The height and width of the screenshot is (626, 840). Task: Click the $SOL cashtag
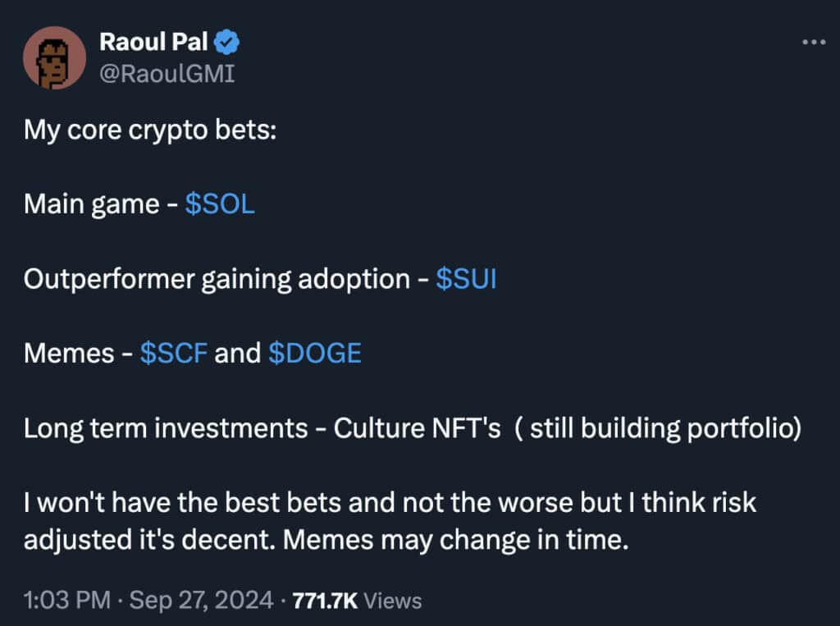point(220,204)
